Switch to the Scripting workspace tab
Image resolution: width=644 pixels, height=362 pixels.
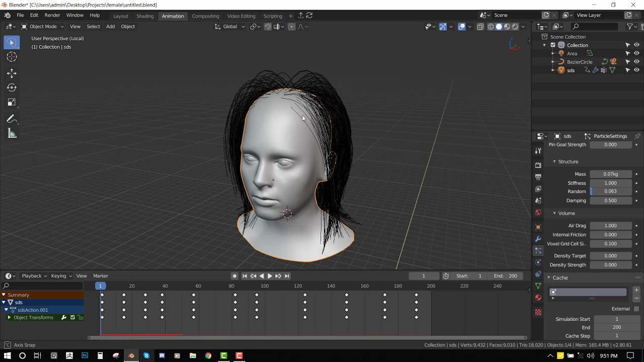[x=273, y=16]
